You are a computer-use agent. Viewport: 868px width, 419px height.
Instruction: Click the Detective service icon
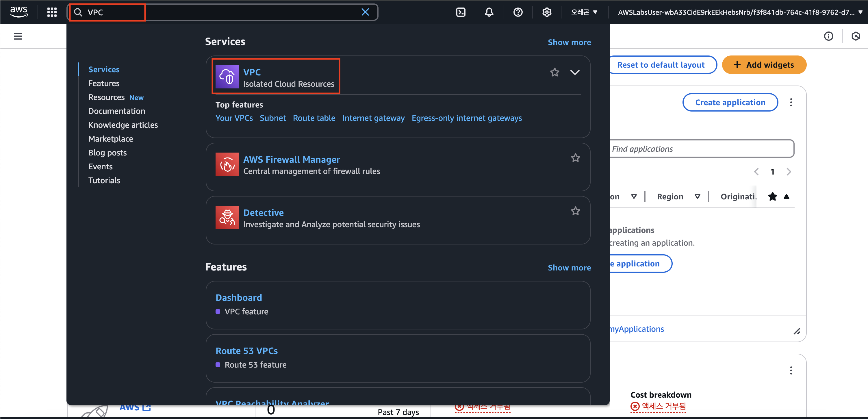pos(227,217)
